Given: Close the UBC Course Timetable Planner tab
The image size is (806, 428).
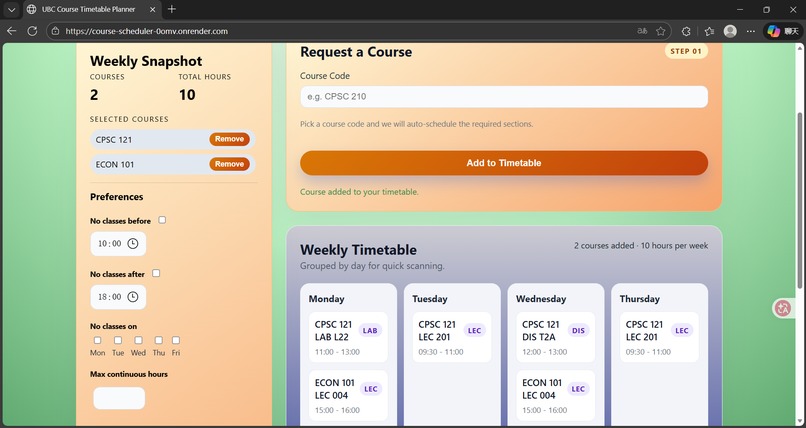Looking at the screenshot, I should [153, 9].
